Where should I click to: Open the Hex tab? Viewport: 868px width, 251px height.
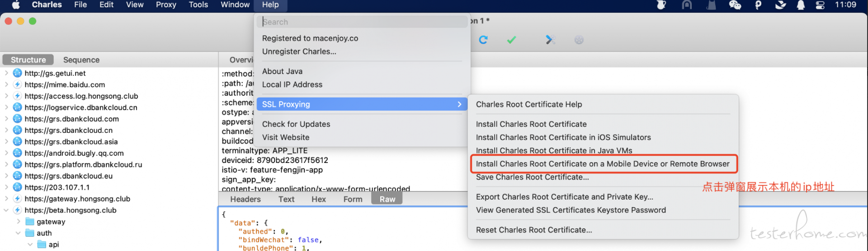319,199
